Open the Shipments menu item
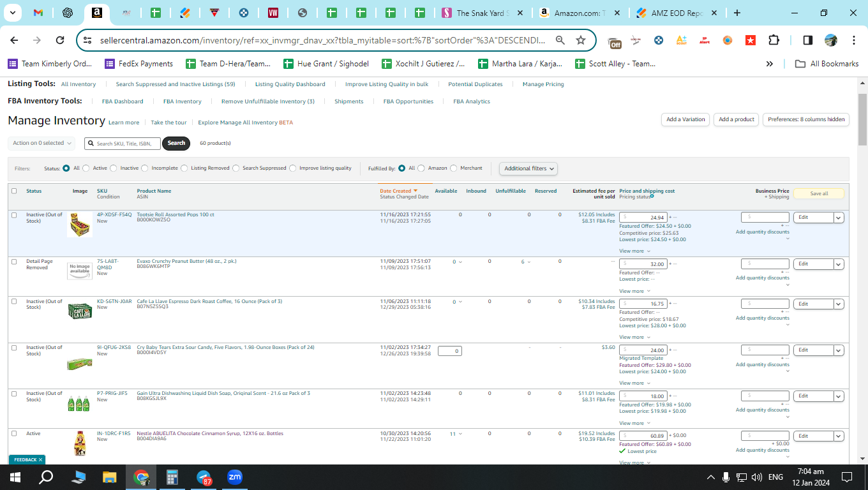Image resolution: width=868 pixels, height=490 pixels. 349,101
